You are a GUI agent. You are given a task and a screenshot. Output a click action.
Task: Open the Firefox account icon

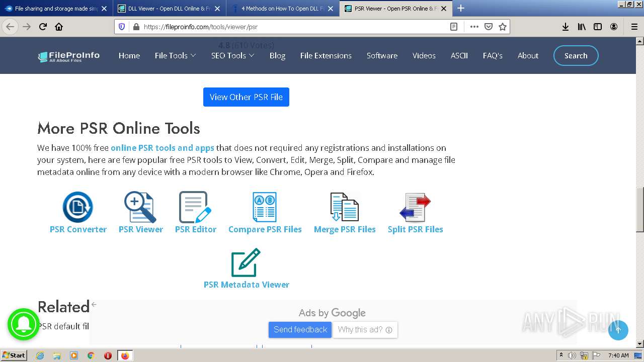pos(614,27)
